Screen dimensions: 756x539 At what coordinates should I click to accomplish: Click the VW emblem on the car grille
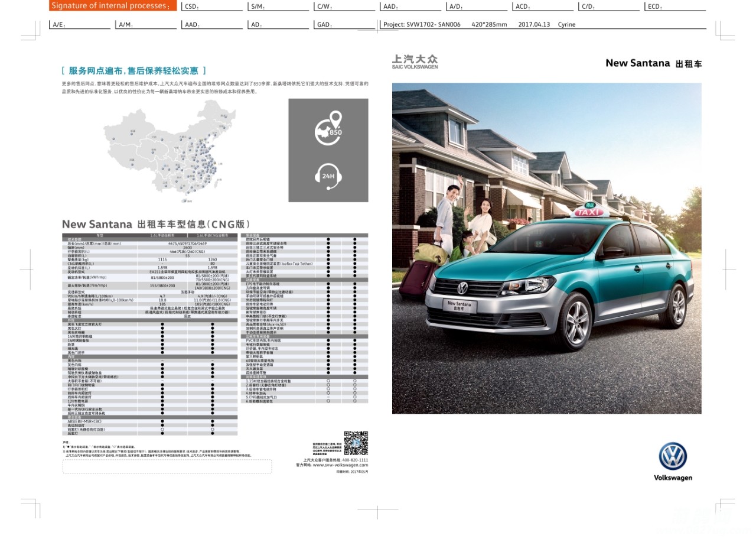(x=463, y=288)
